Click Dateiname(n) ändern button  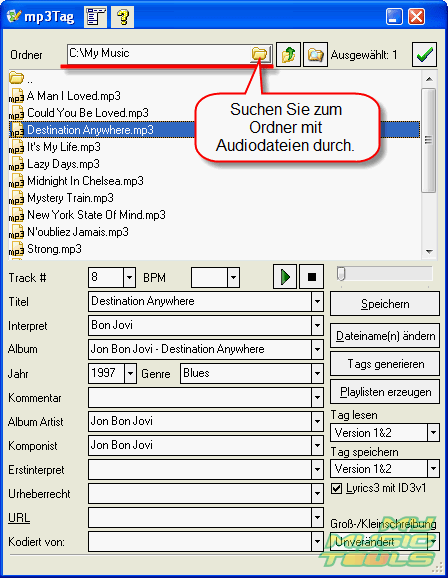pos(385,336)
